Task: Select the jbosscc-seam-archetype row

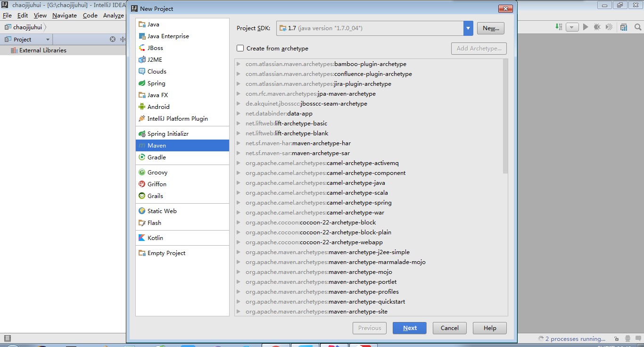Action: (369, 104)
